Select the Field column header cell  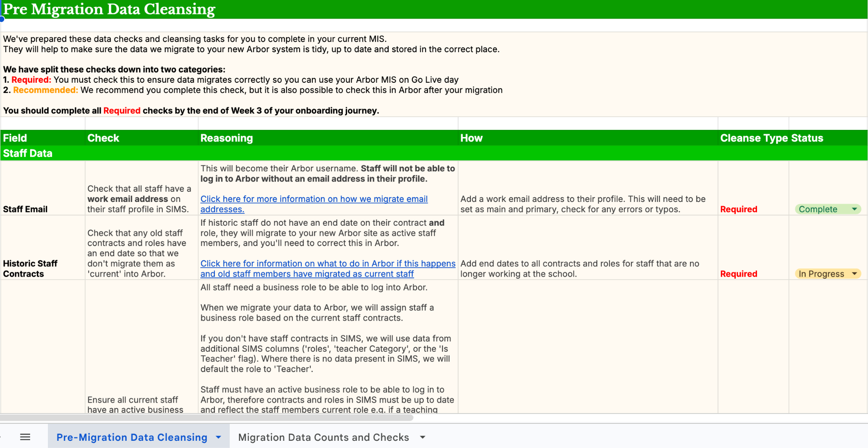coord(42,138)
